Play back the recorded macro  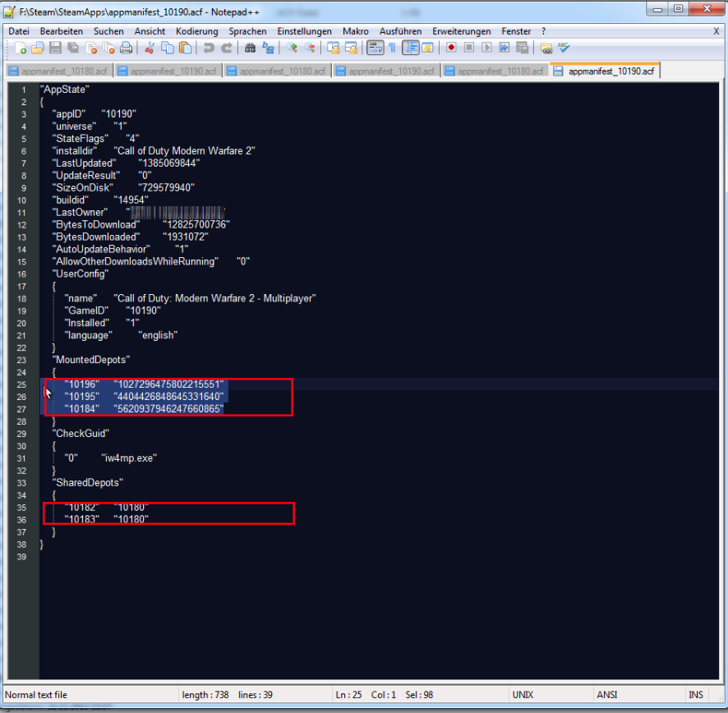click(486, 48)
